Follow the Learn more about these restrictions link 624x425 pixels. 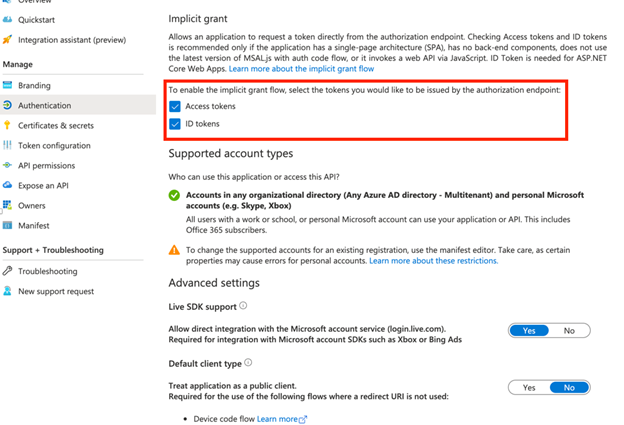point(433,261)
